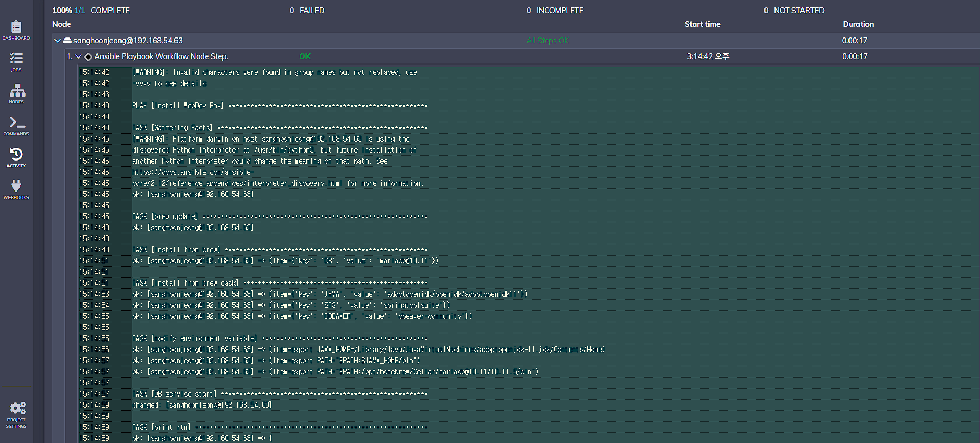Image resolution: width=980 pixels, height=443 pixels.
Task: Click the diamond step icon beside Ansible Playbook
Action: [x=88, y=56]
